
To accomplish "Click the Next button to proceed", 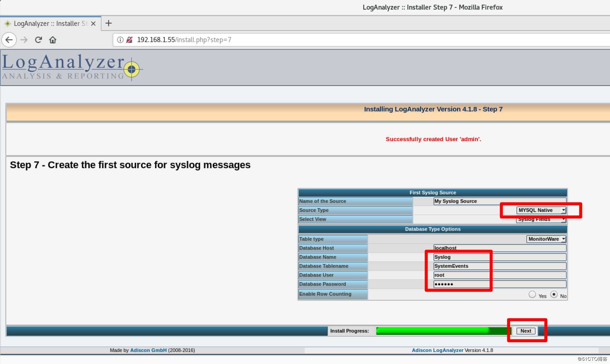I will (526, 331).
